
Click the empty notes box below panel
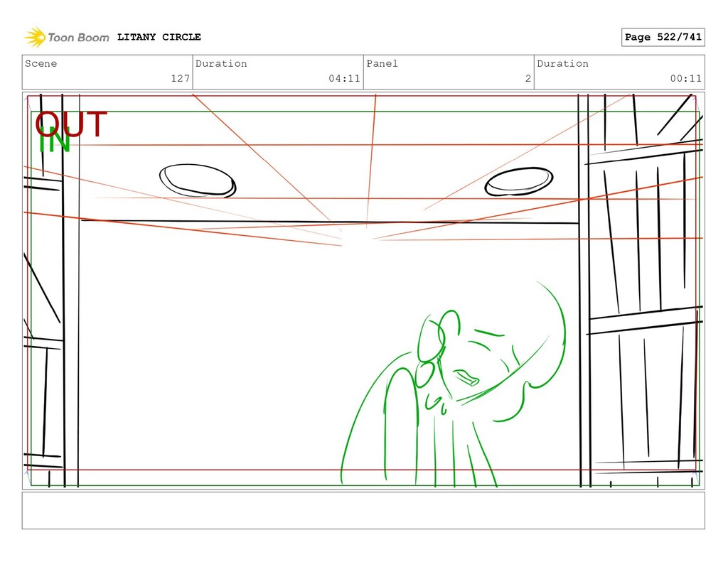click(363, 510)
